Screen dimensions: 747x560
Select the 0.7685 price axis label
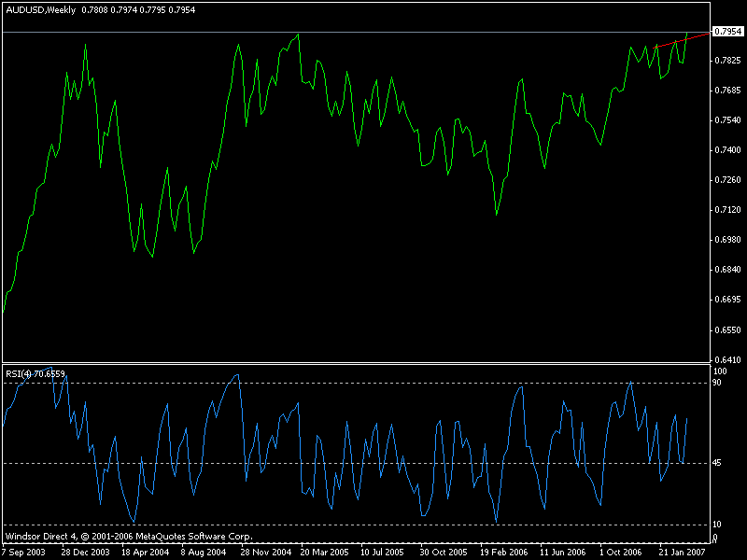(x=729, y=91)
